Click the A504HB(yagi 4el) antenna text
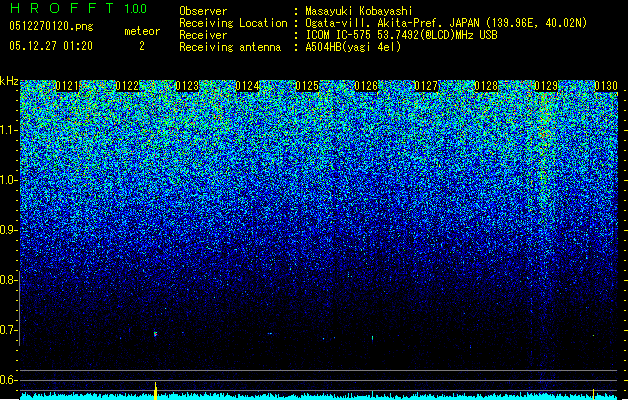 [353, 47]
